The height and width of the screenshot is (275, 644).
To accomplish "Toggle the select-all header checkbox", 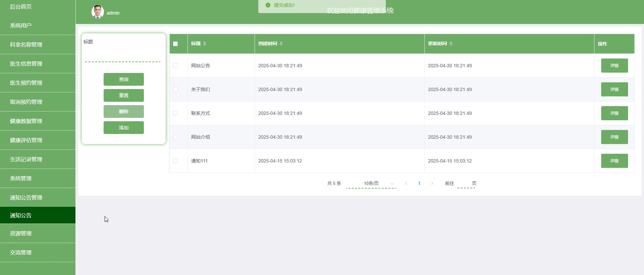I will pos(176,44).
